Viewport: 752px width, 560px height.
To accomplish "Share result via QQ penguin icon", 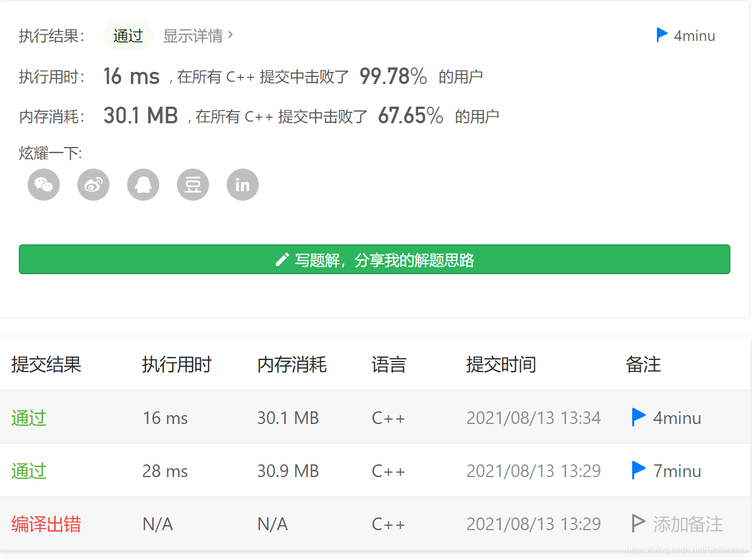I will click(x=143, y=185).
